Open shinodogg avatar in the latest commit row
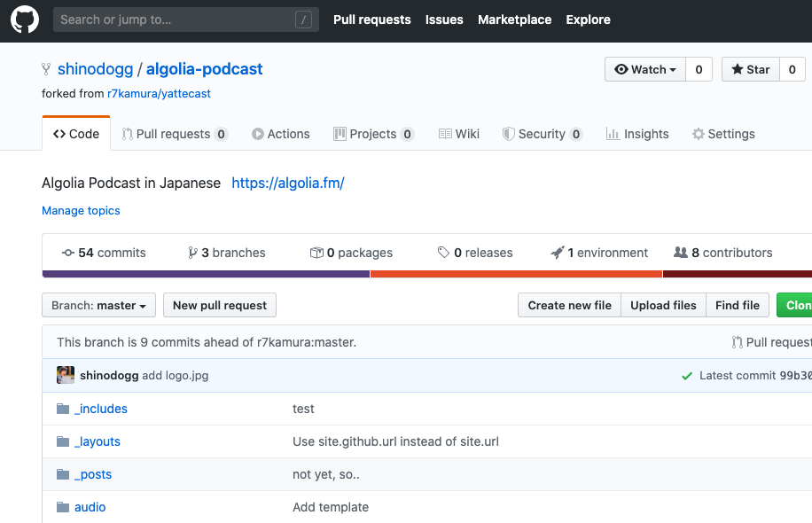This screenshot has width=812, height=523. click(66, 375)
